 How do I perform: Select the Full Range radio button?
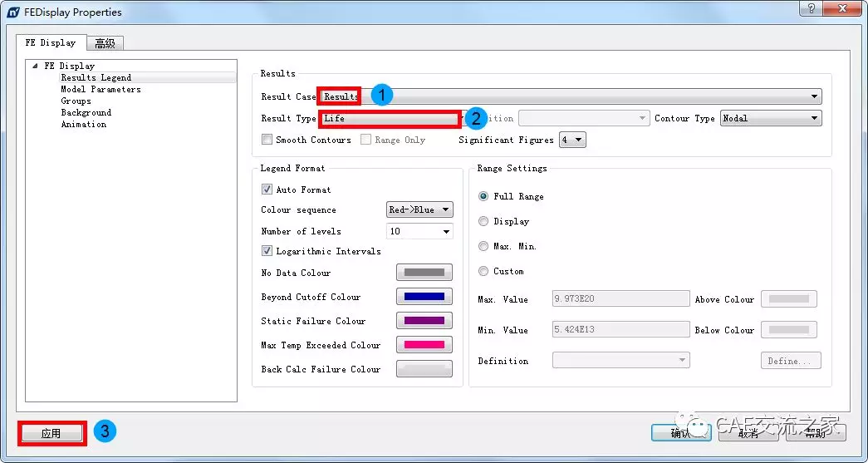point(483,196)
